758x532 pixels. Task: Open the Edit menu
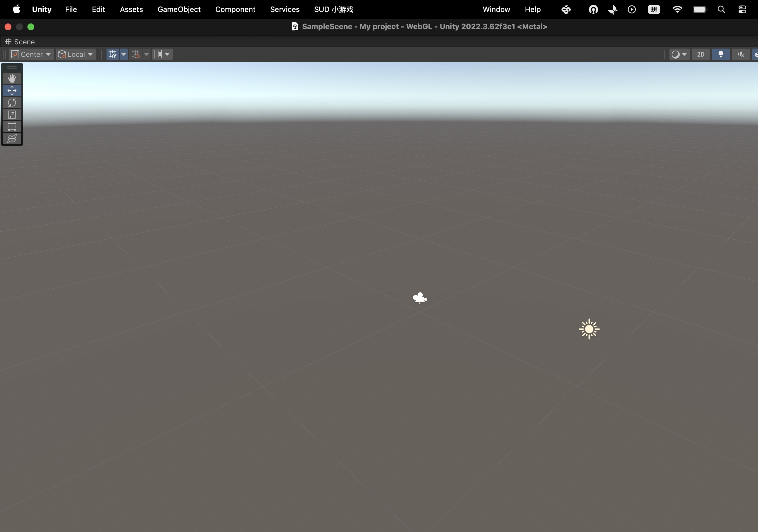98,9
